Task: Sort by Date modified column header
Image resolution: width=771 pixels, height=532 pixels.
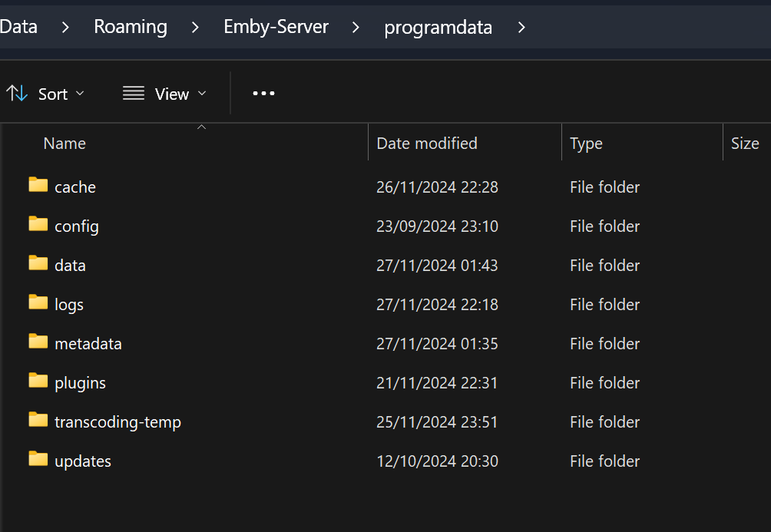Action: click(427, 144)
